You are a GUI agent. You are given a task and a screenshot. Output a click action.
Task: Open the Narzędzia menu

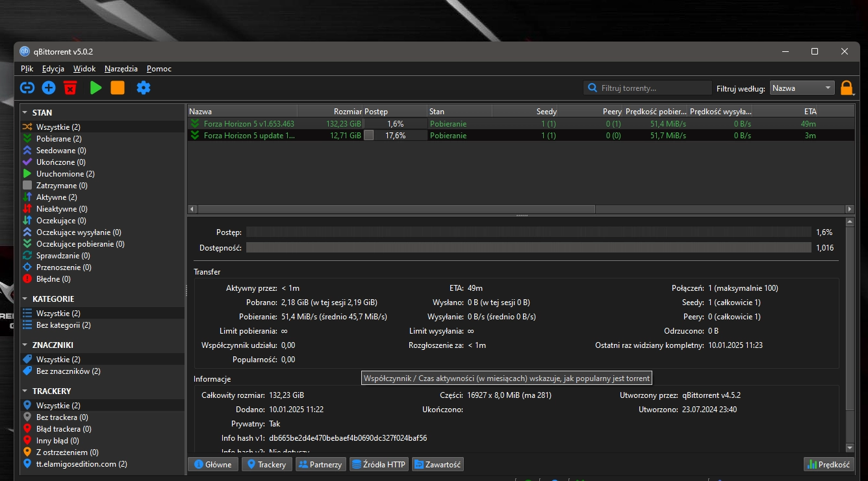[121, 68]
